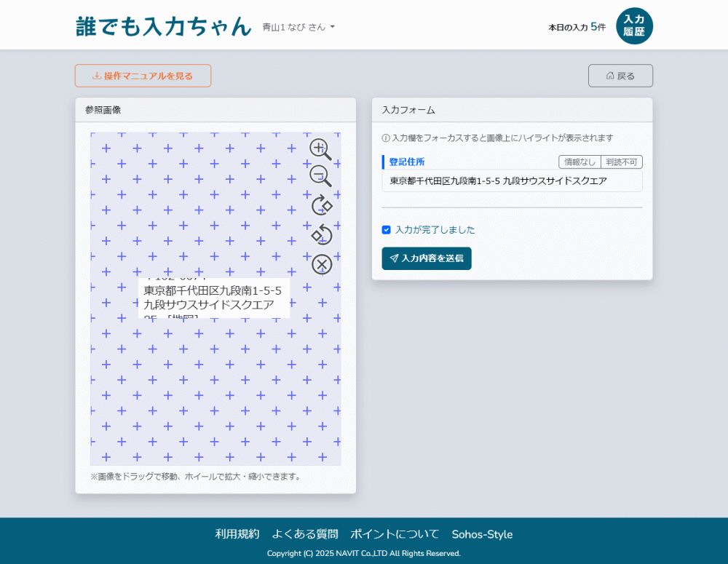Toggle the 判読不可 marker
Viewport: 728px width, 564px height.
pos(623,162)
